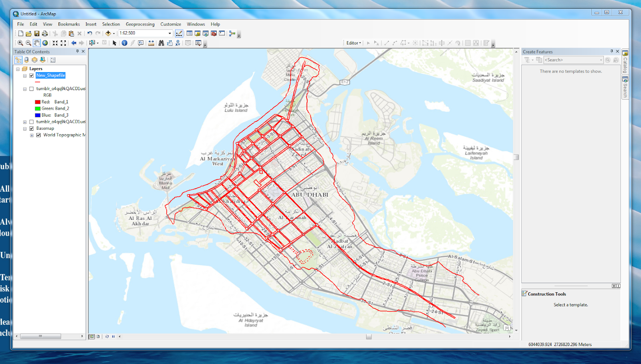The width and height of the screenshot is (641, 364).
Task: Open the Editor dropdown menu
Action: 353,43
